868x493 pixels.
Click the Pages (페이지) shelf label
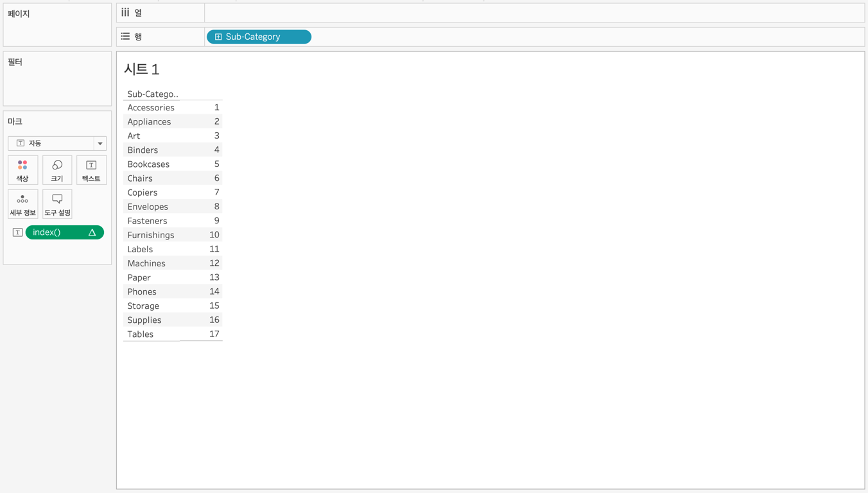point(19,13)
